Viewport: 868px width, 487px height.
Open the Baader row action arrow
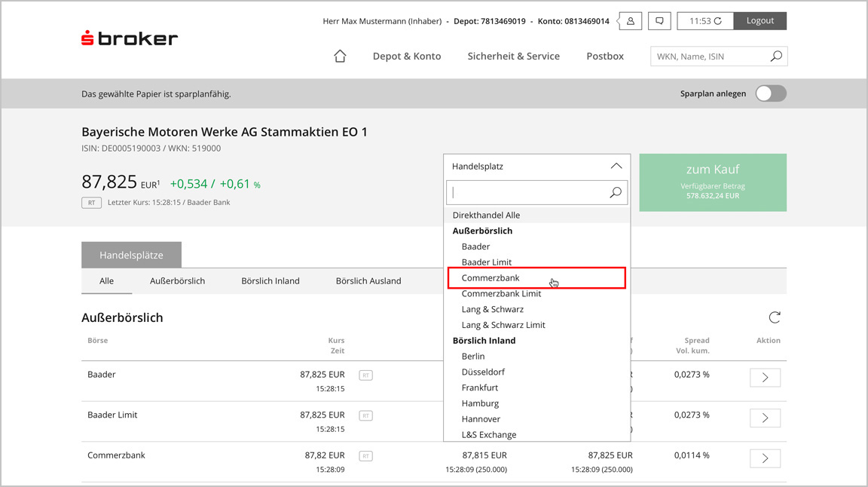(x=765, y=377)
